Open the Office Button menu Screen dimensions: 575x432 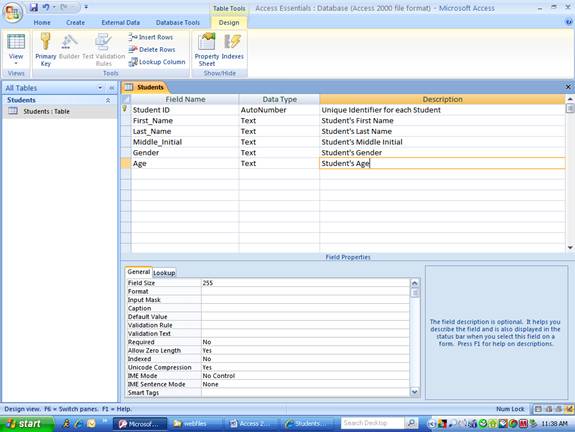(12, 12)
